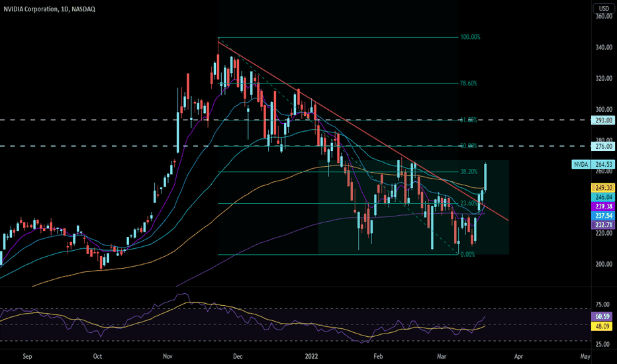Click the 200.00 price scale tick
This screenshot has width=617, height=364.
pos(604,264)
